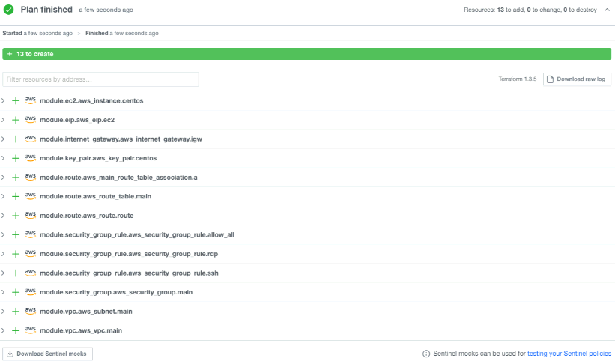Image resolution: width=615 pixels, height=364 pixels.
Task: Expand aws_security_group_rule.allow_all chevron
Action: coord(3,235)
